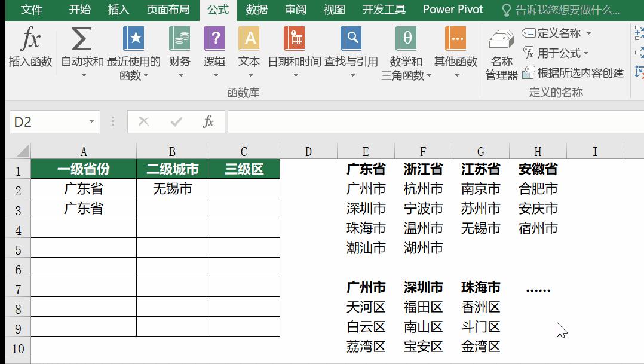Select column A header
The image size is (644, 364).
click(84, 152)
